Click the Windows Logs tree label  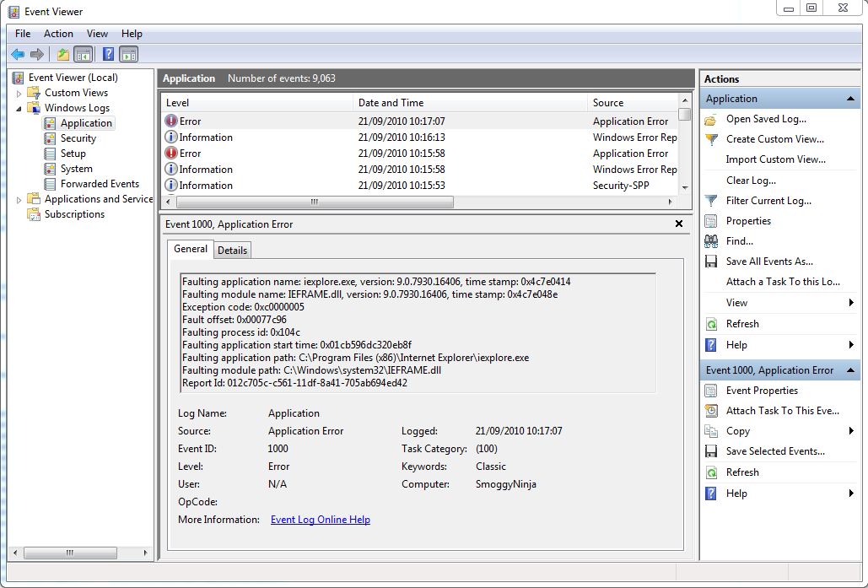(x=77, y=108)
